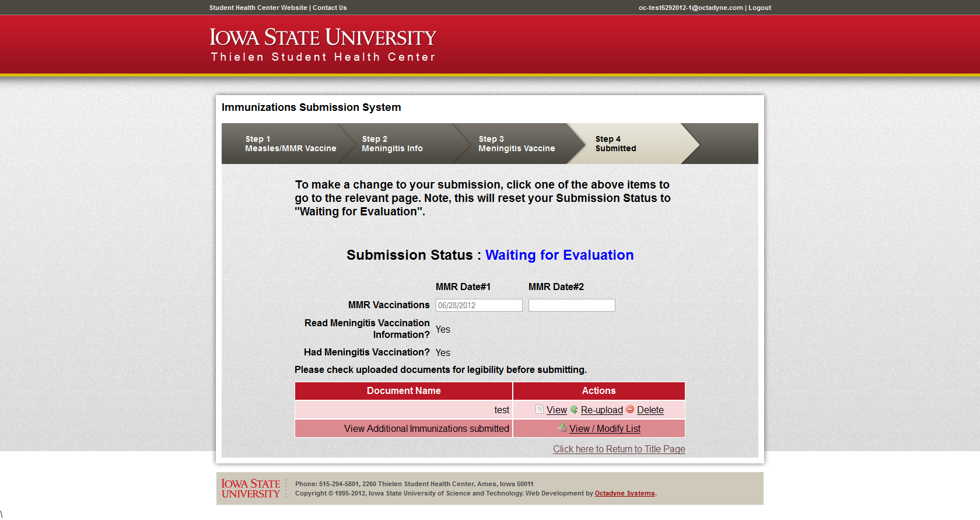
Task: Click the Immunizations Submission System heading
Action: [311, 107]
